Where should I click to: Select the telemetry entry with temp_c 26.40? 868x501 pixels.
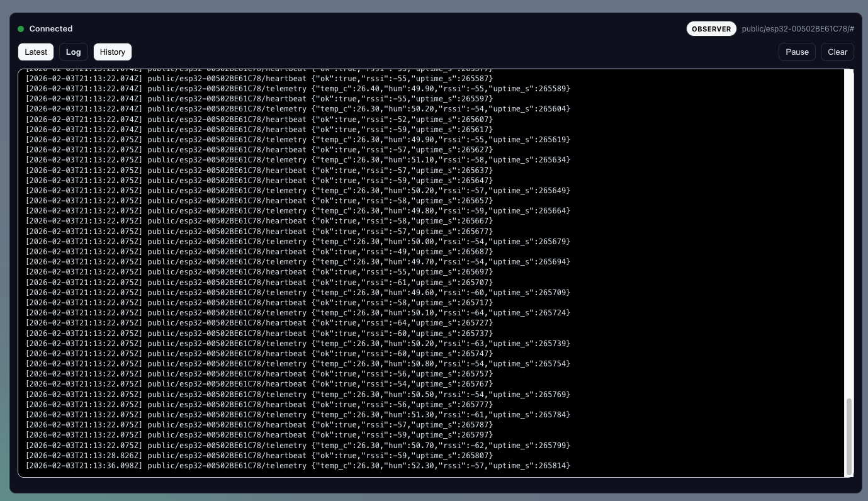point(297,89)
